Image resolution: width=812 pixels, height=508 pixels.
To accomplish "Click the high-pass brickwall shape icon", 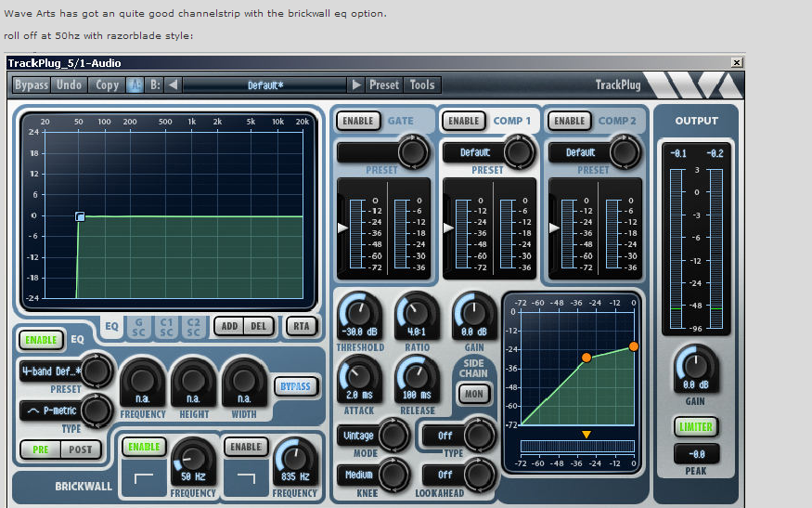I will coord(144,478).
